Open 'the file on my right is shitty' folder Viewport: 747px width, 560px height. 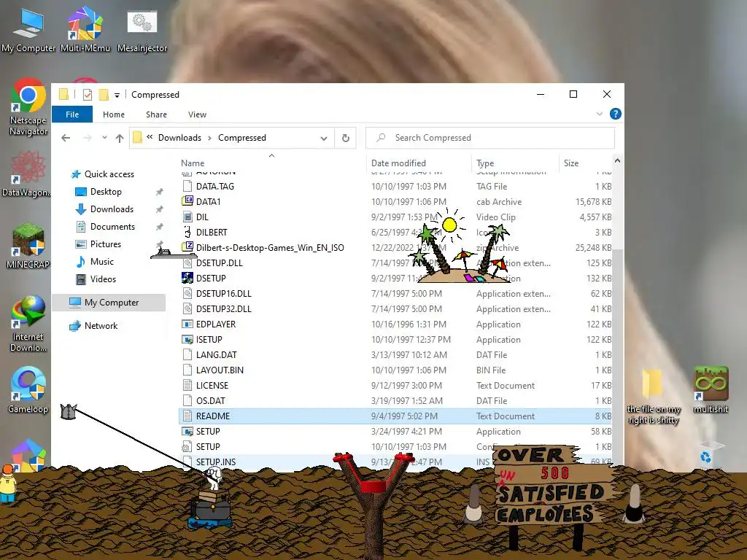point(653,396)
